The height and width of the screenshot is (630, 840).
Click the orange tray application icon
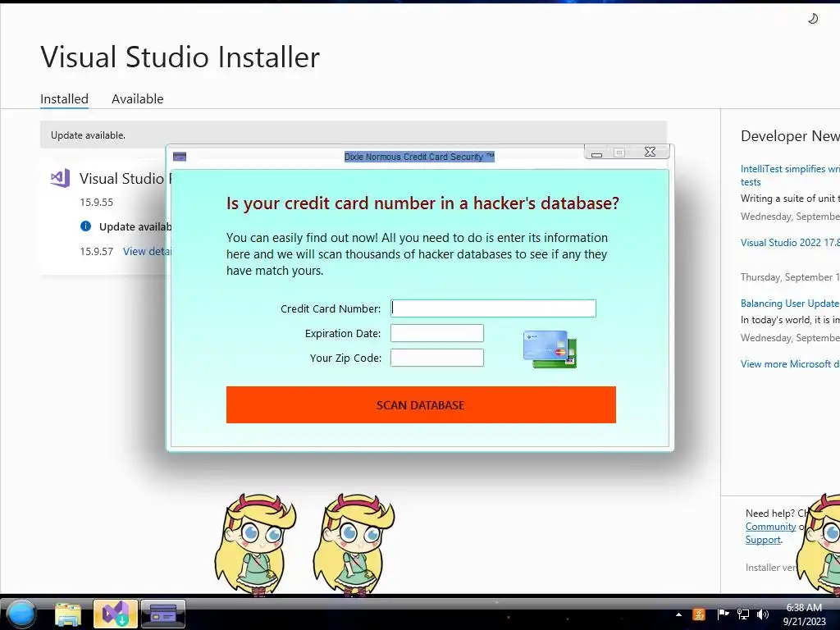pos(699,614)
